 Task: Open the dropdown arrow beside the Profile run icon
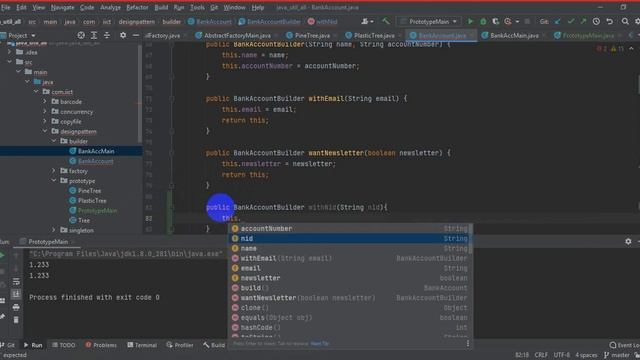pyautogui.click(x=517, y=22)
